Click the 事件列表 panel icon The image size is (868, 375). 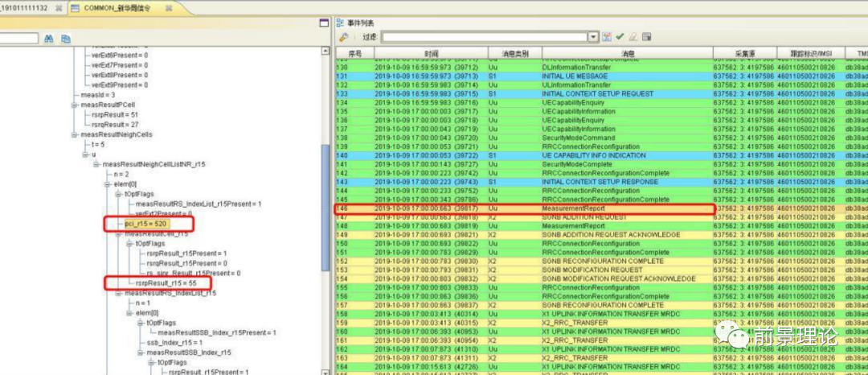(341, 23)
